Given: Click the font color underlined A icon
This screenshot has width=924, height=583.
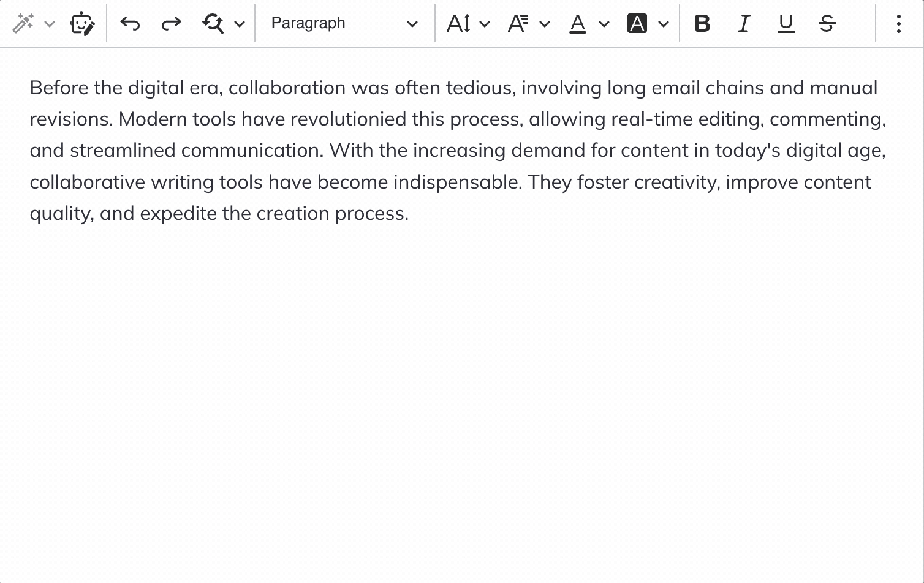Looking at the screenshot, I should pos(578,23).
